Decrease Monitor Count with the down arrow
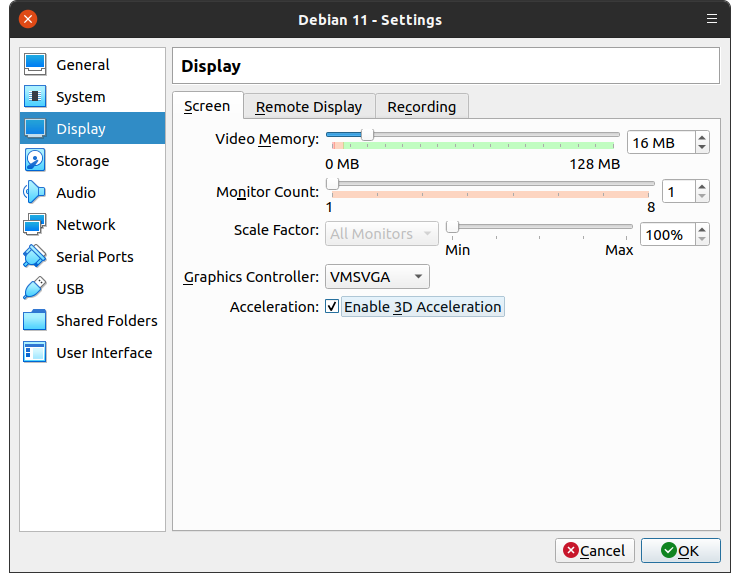Screen dimensions: 740x582 click(702, 196)
